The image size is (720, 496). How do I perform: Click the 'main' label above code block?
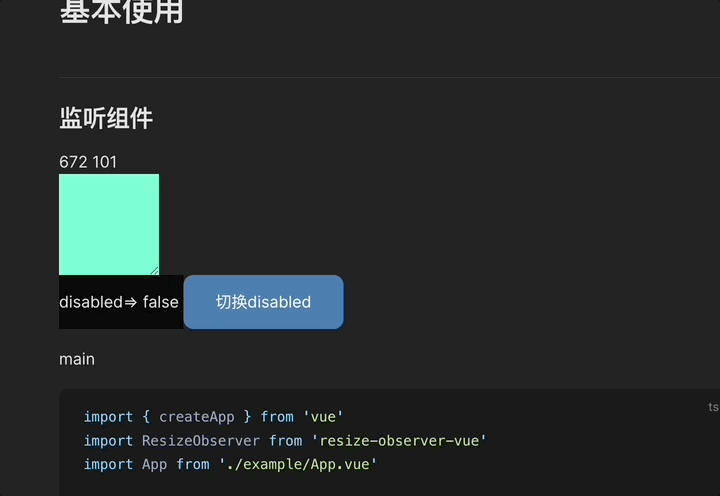pos(77,359)
